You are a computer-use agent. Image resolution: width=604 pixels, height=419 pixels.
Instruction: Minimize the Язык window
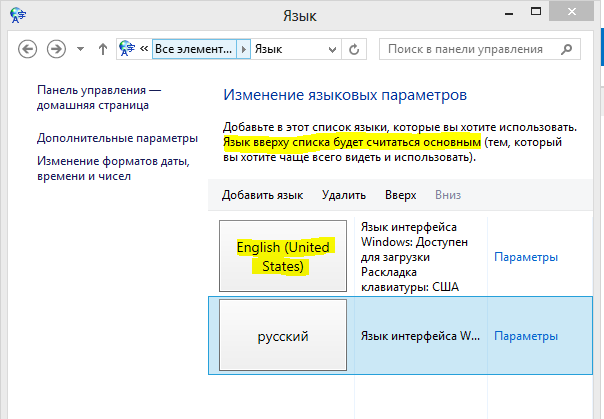tap(509, 14)
